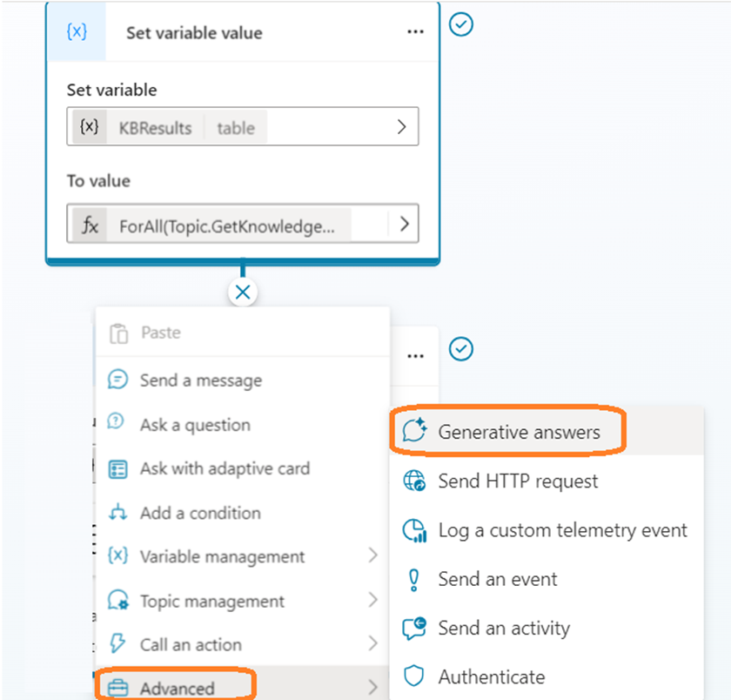Expand the Call an action submenu
731x700 pixels.
click(373, 645)
